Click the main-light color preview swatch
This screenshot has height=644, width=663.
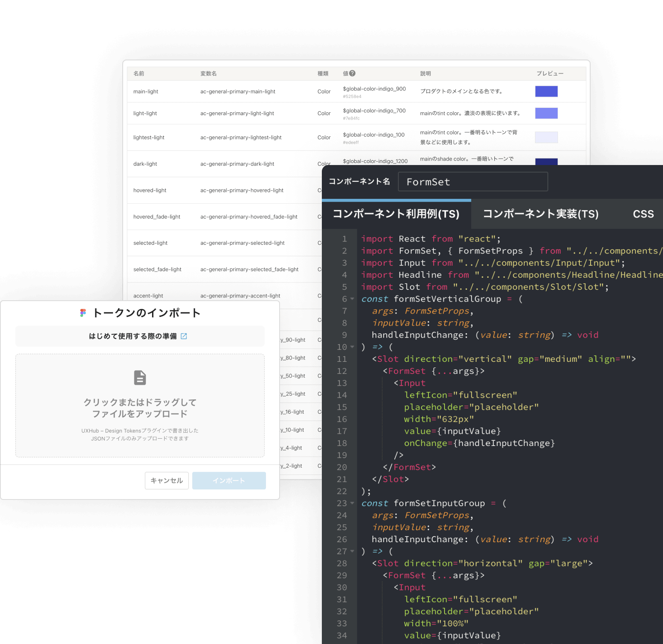point(546,91)
